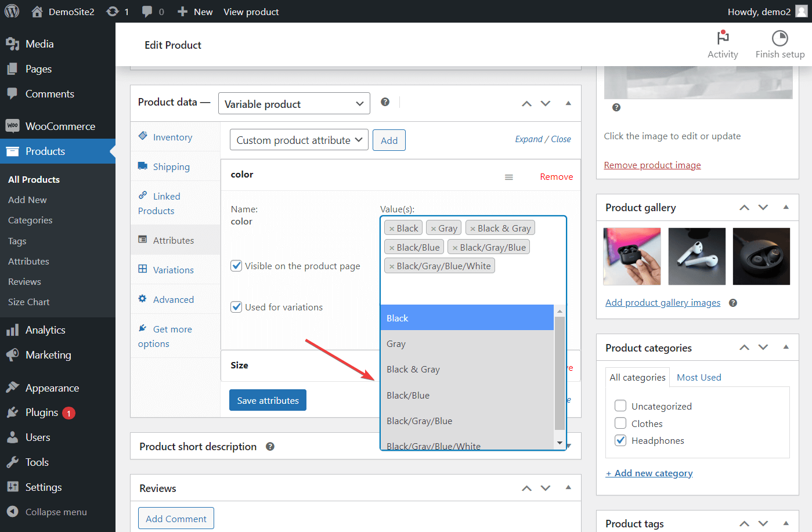
Task: Open the gallery thumbnail of earbuds held in hand
Action: (632, 256)
